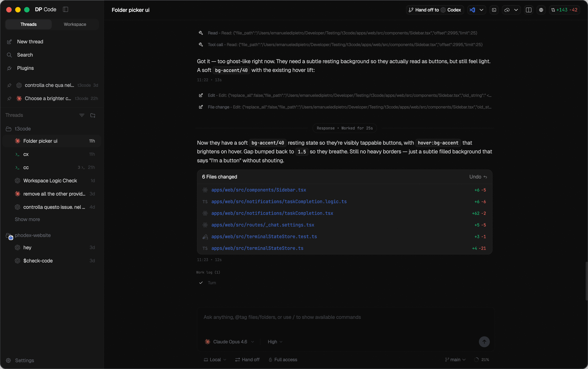
Task: Change reasoning effort via the High dropdown
Action: click(x=274, y=342)
